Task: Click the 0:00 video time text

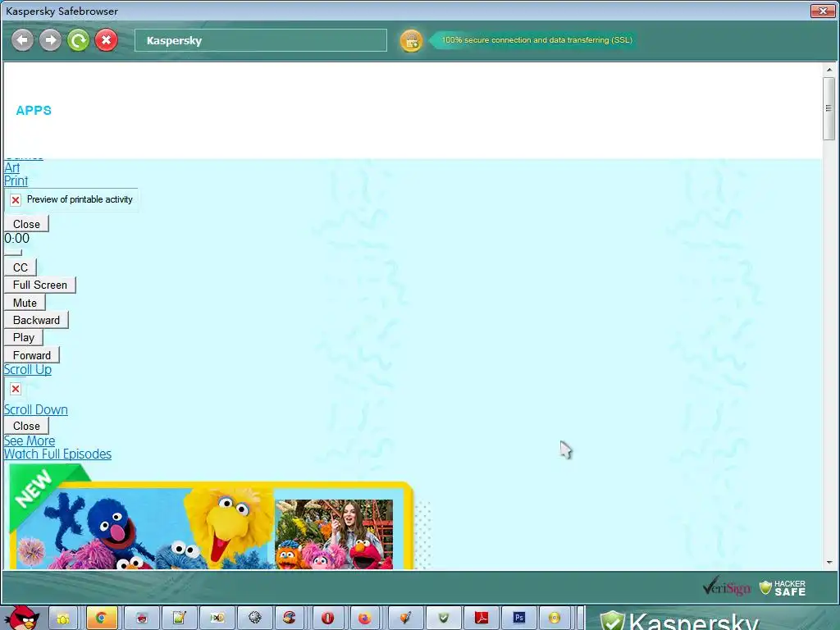Action: (16, 239)
